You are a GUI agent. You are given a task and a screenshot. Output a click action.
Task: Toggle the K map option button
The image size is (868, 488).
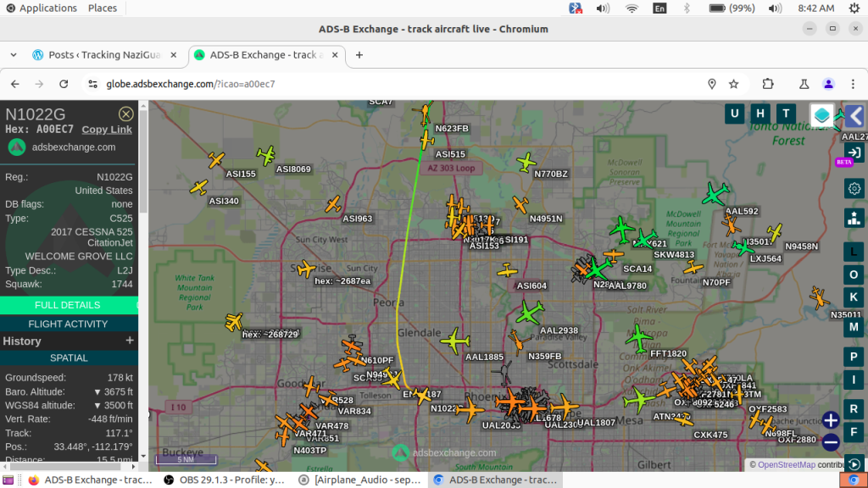point(854,297)
